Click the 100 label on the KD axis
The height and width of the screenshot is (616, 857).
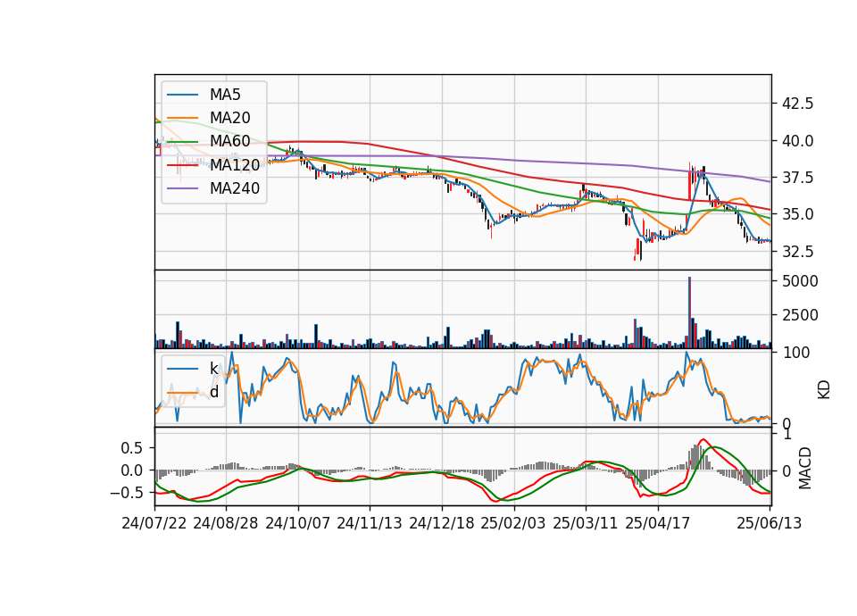tap(796, 353)
